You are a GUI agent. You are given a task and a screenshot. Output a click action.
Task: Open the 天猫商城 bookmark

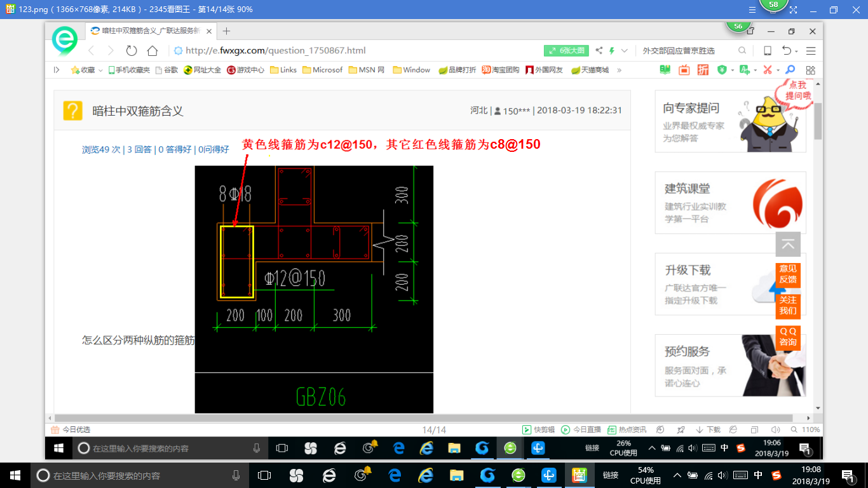click(590, 70)
